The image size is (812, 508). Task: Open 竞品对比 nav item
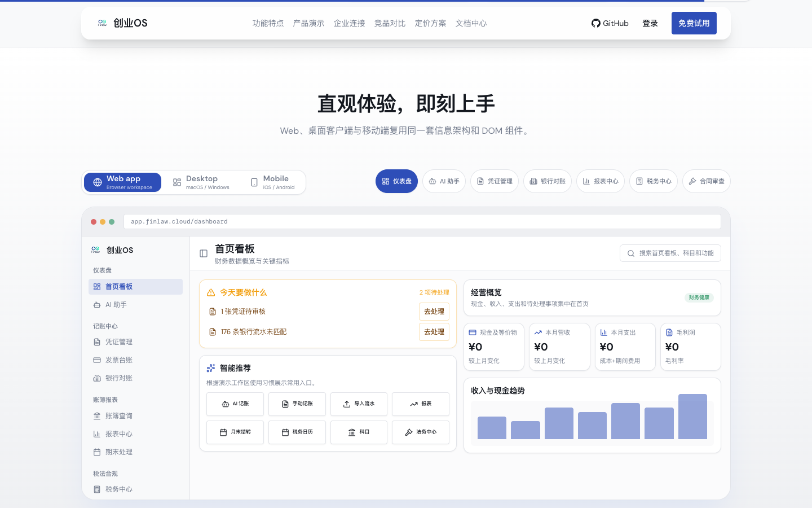(390, 23)
